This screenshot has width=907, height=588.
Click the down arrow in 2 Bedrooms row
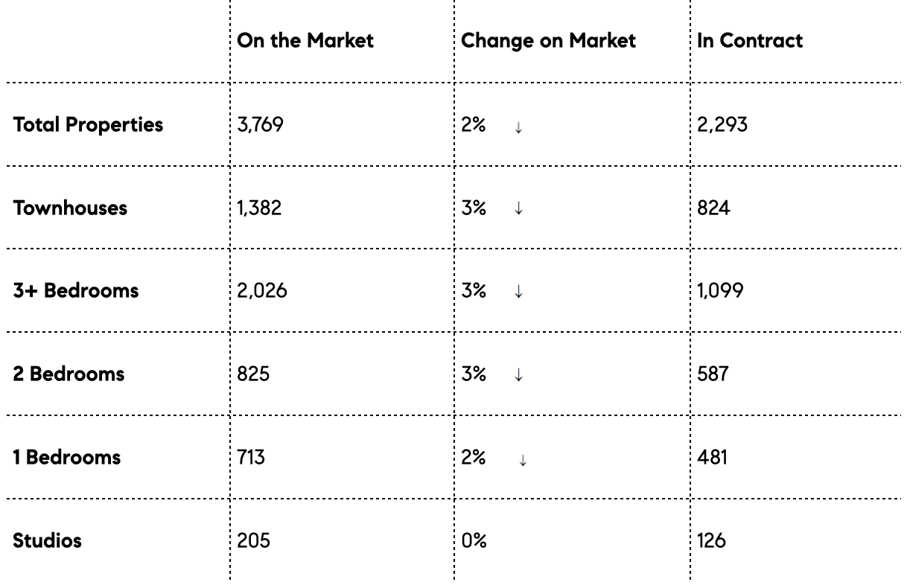click(x=518, y=376)
